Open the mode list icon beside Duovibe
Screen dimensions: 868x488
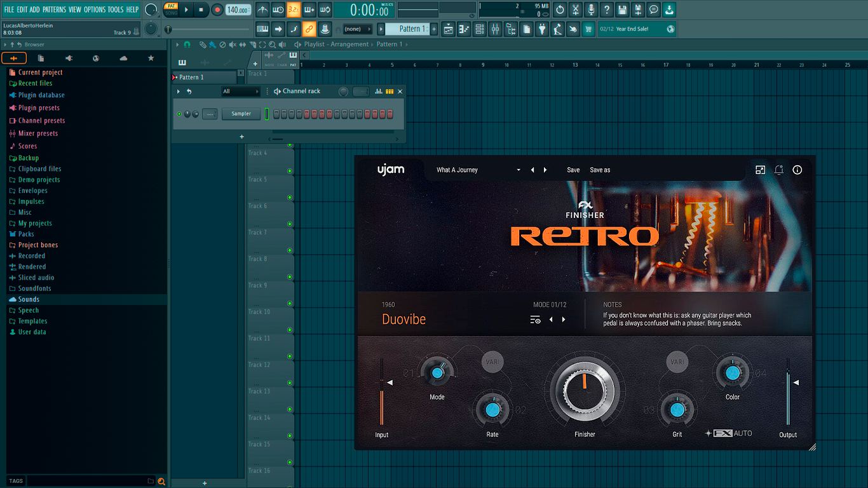tap(536, 320)
